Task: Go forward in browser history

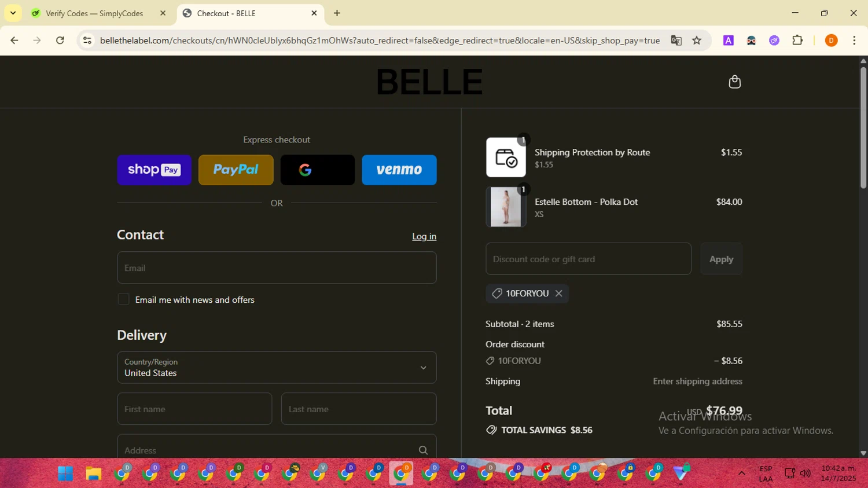Action: click(x=37, y=41)
